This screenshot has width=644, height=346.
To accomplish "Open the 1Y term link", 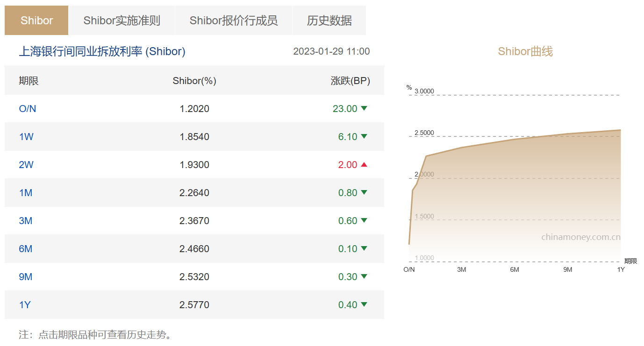I will (25, 305).
